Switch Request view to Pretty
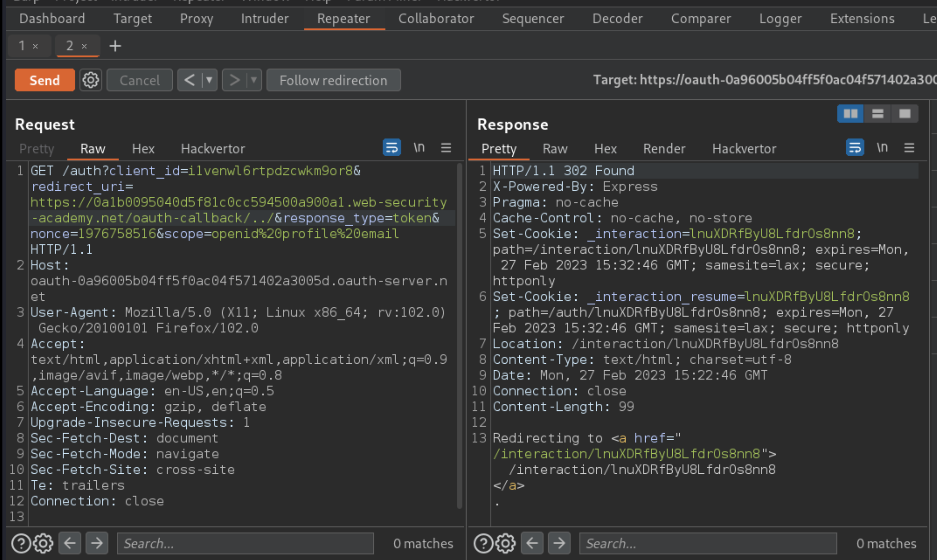The height and width of the screenshot is (560, 937). pos(36,149)
